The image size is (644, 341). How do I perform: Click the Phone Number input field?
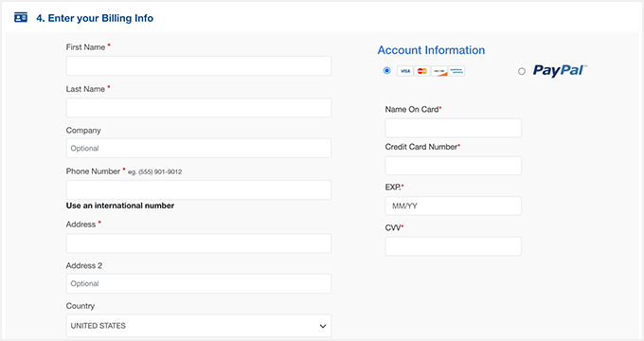[199, 189]
